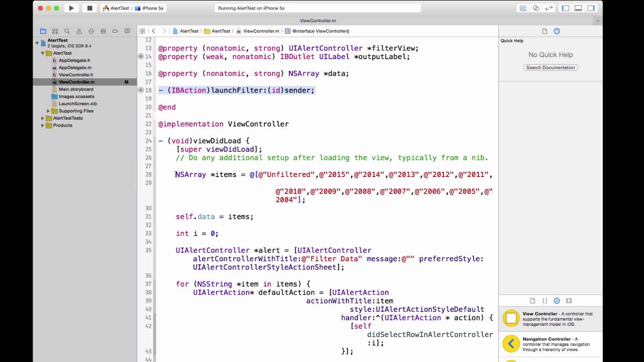The image size is (644, 362).
Task: Click the @end keyword on line 20
Action: [167, 107]
